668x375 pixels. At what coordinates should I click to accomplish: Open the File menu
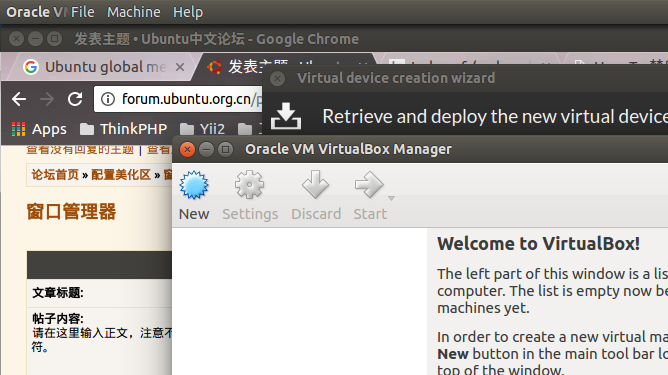[83, 12]
